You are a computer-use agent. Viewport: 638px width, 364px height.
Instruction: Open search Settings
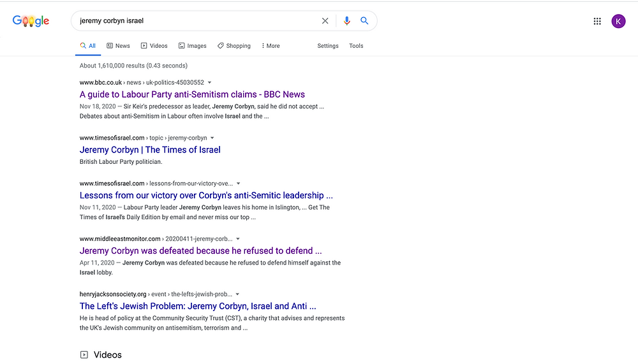tap(328, 46)
